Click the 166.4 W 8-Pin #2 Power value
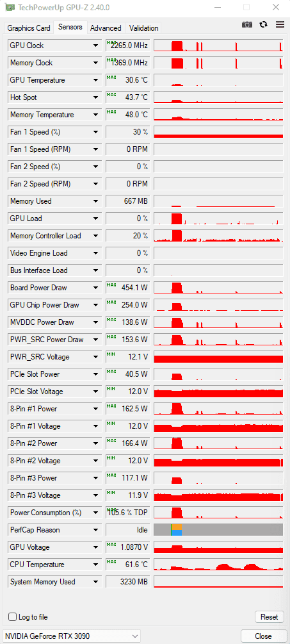This screenshot has height=644, width=290. coord(128,443)
